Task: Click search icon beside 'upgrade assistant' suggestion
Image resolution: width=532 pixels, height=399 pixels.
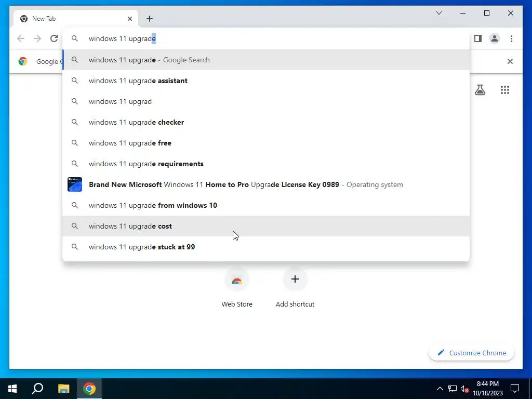Action: [75, 81]
